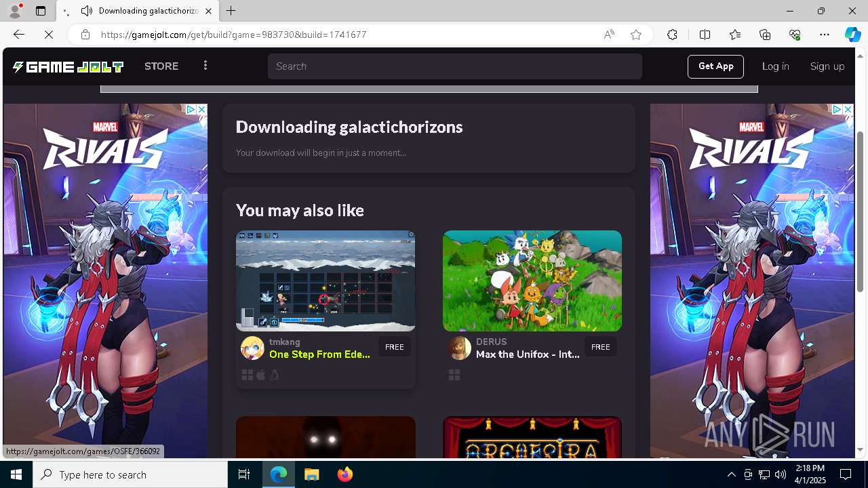Open File Explorer from the taskbar
This screenshot has height=488, width=868.
point(312,474)
